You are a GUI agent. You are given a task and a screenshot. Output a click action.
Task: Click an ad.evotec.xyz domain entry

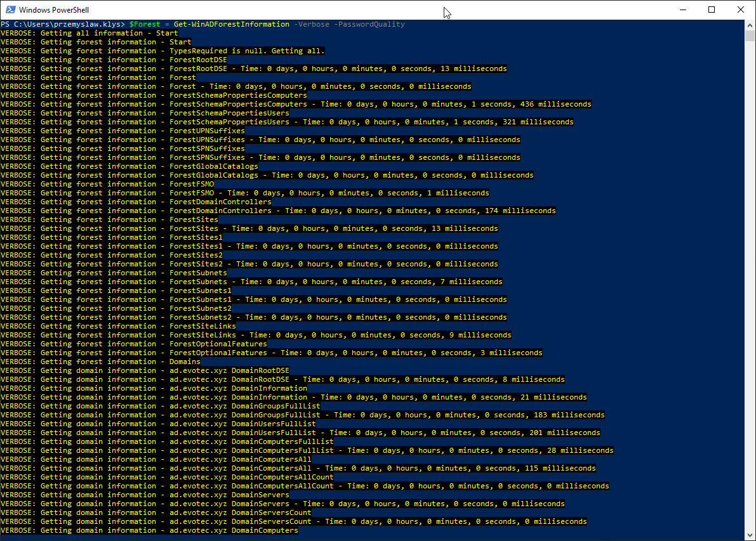click(x=196, y=370)
